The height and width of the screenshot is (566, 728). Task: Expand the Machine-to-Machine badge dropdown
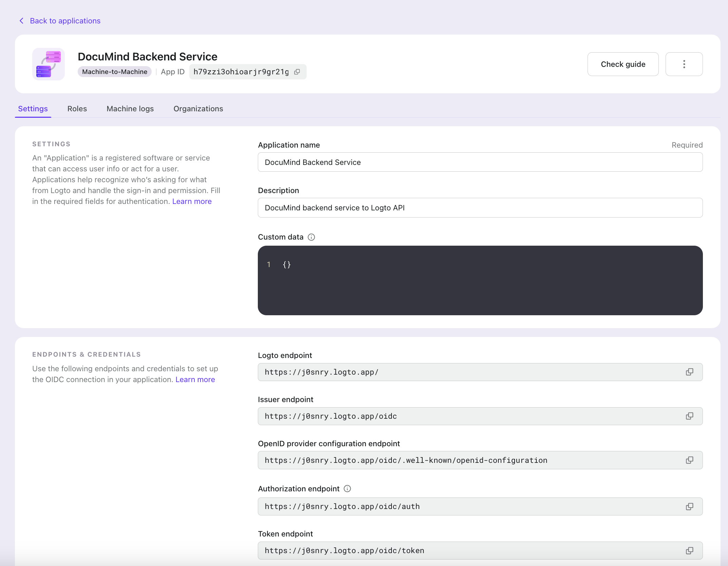pyautogui.click(x=114, y=72)
